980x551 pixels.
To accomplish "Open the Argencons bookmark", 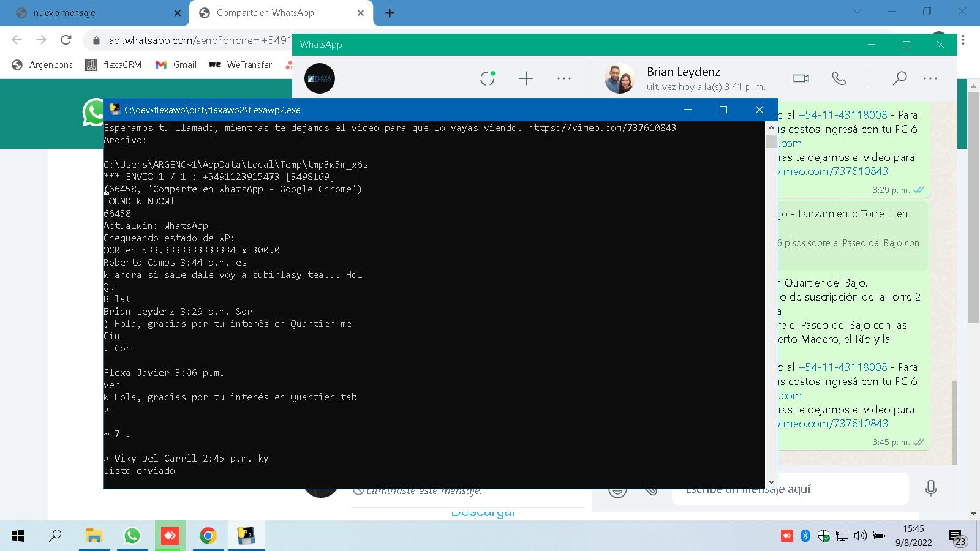I will (43, 65).
